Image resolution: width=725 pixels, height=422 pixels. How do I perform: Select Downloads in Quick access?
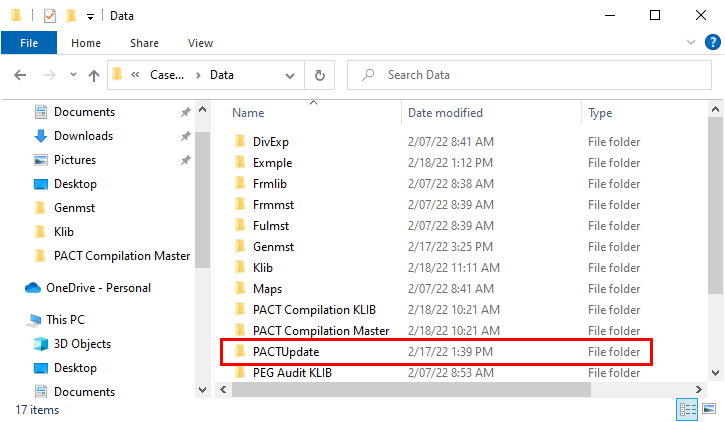(x=84, y=136)
